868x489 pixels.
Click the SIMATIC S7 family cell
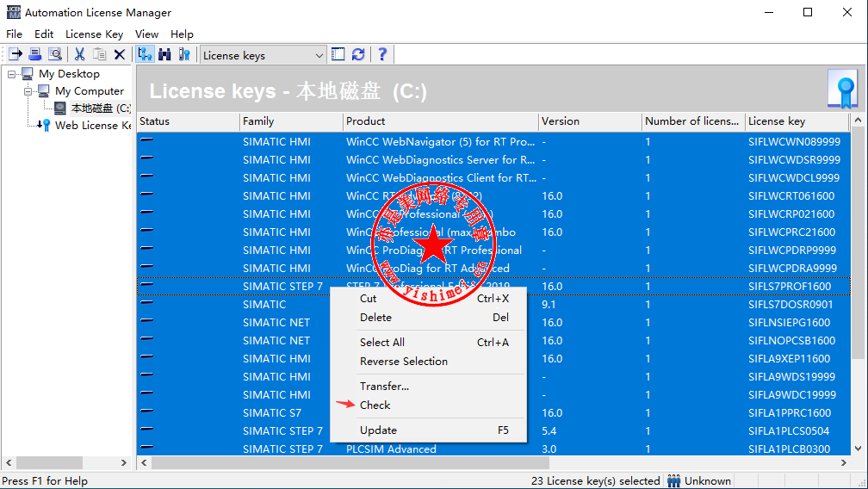click(x=272, y=413)
